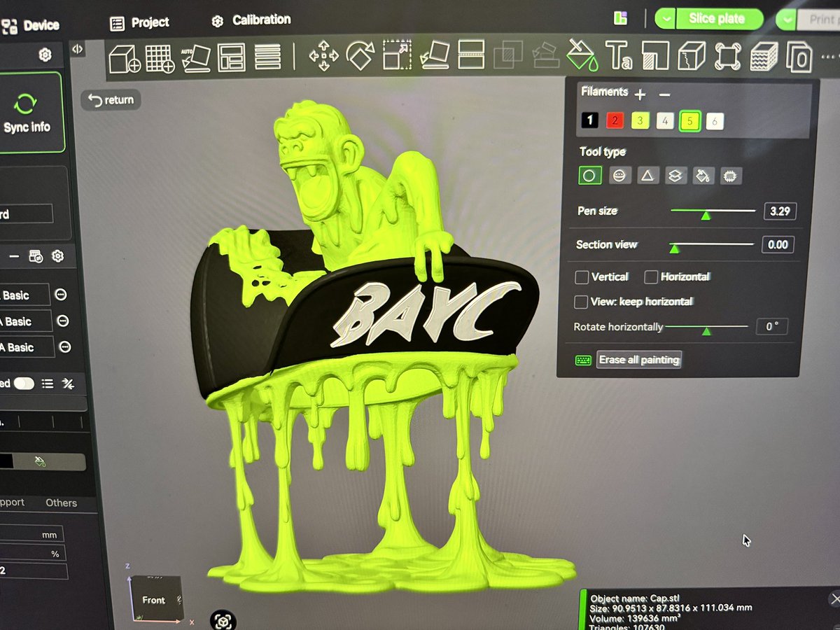Image resolution: width=840 pixels, height=630 pixels.
Task: Toggle the Advanced settings switch
Action: (x=24, y=384)
